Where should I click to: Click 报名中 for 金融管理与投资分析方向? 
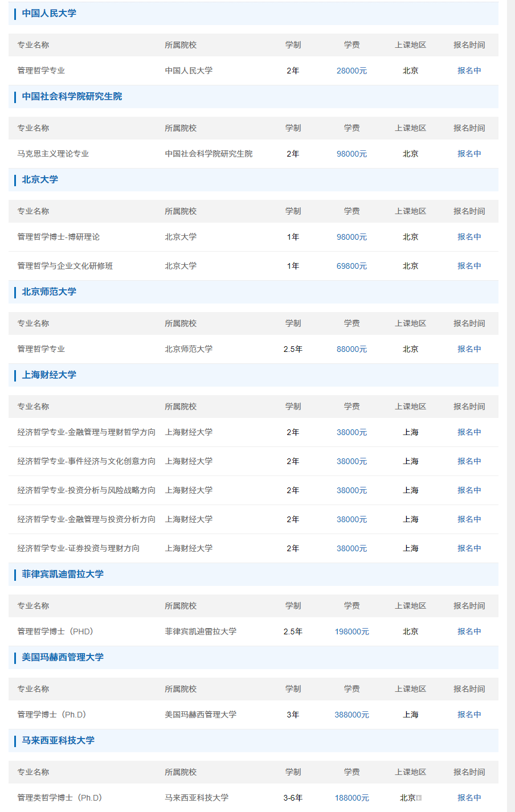point(469,519)
